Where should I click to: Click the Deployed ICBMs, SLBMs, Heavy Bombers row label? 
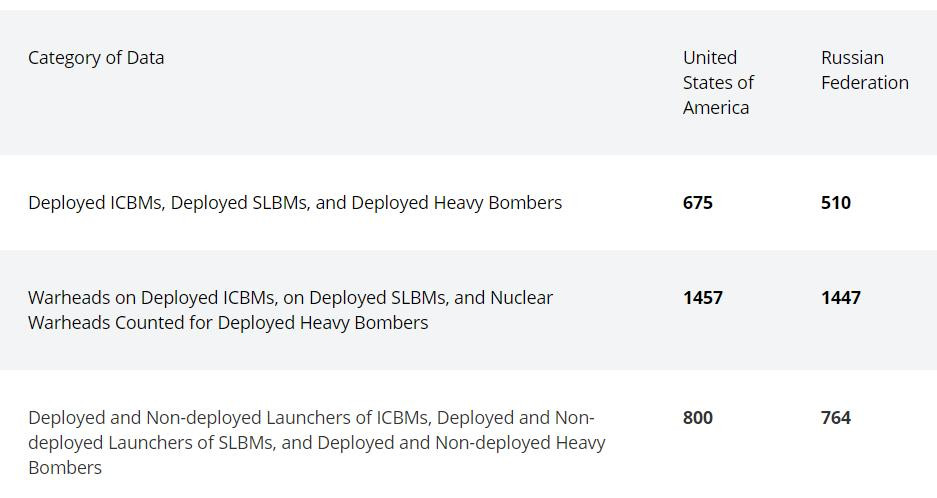pos(295,203)
